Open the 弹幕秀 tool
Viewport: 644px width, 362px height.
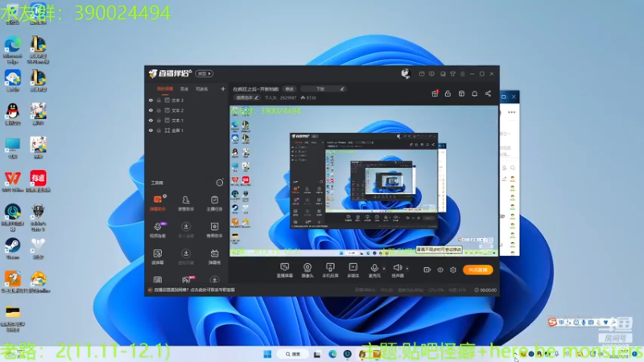coord(214,257)
